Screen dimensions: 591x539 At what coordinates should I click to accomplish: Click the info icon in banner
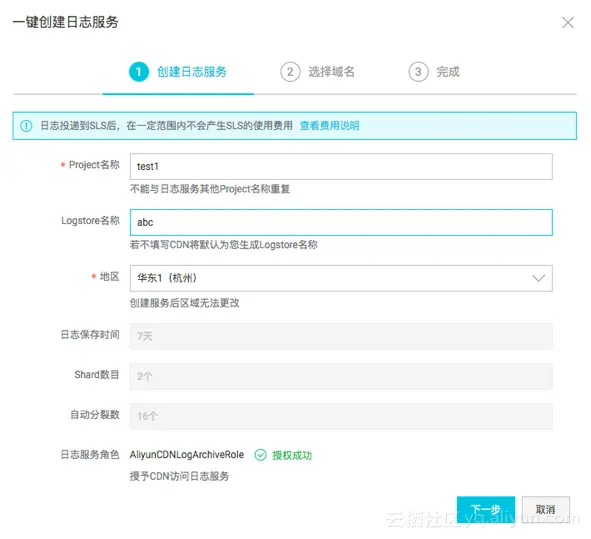pyautogui.click(x=26, y=126)
